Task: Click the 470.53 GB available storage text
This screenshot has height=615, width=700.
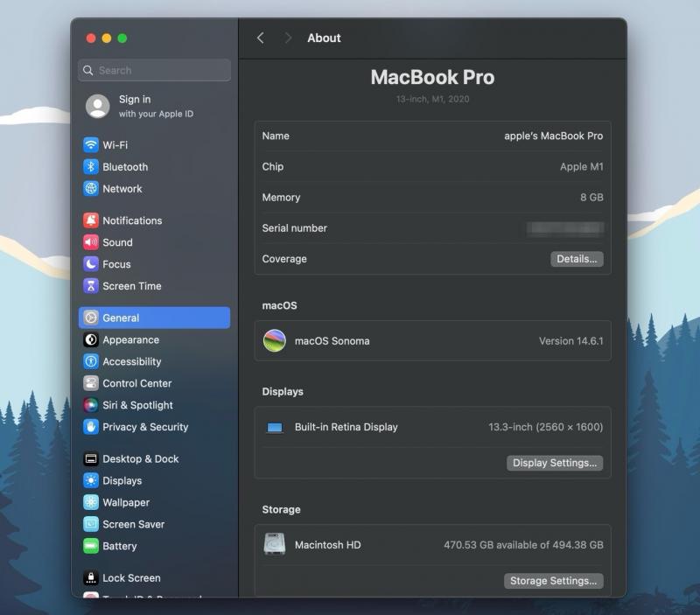Action: click(x=523, y=545)
